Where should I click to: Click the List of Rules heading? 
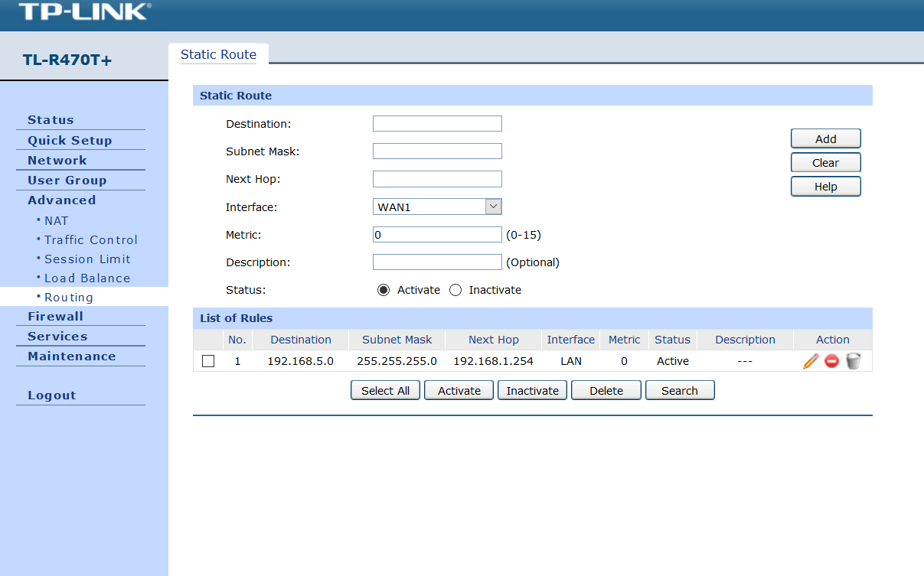point(236,318)
